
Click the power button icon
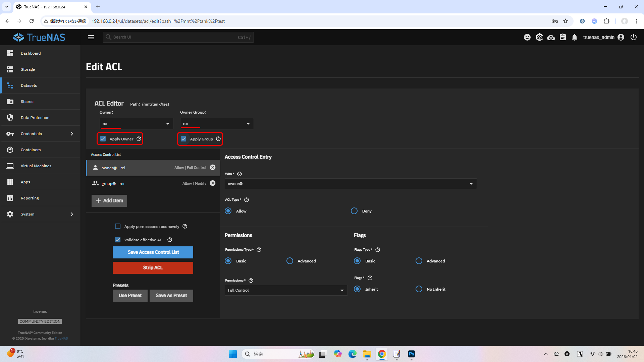point(634,37)
